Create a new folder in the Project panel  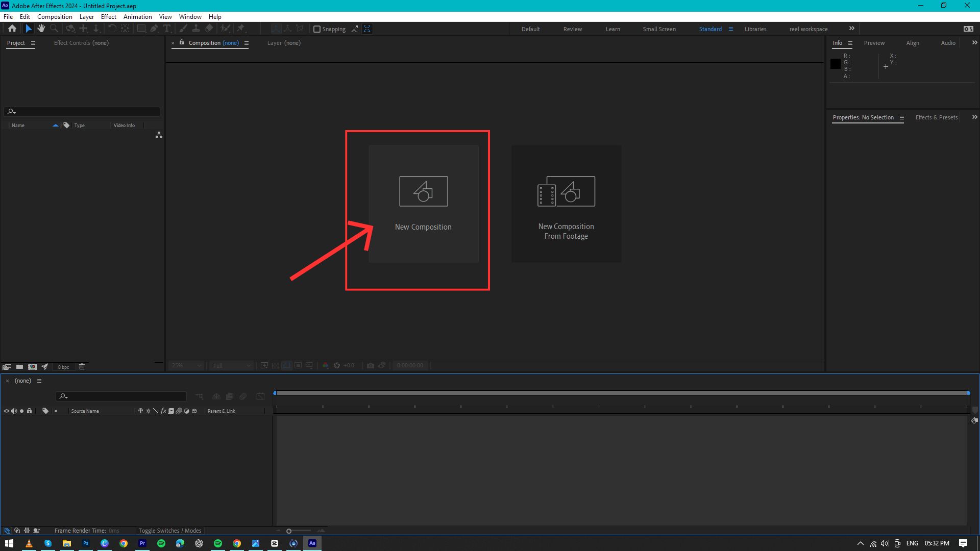pyautogui.click(x=19, y=366)
